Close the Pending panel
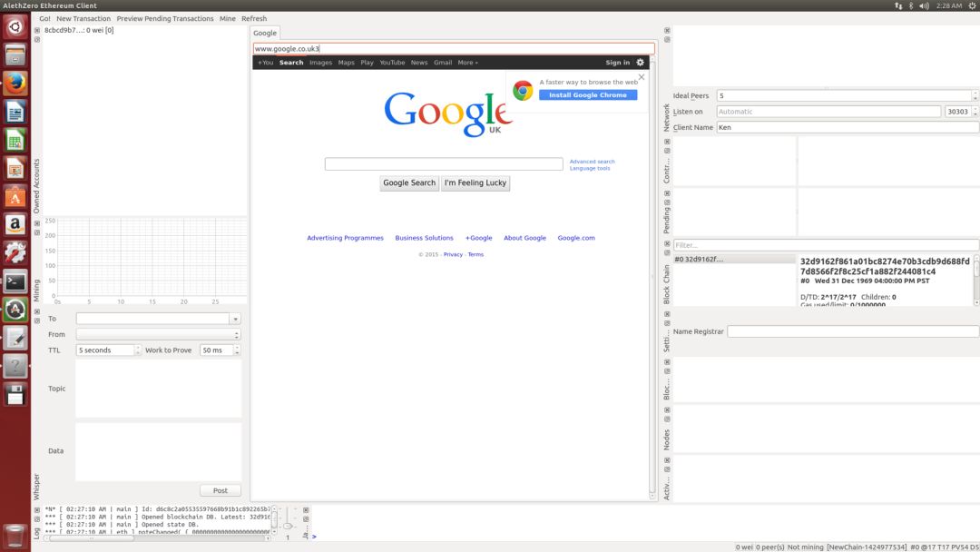 [667, 193]
